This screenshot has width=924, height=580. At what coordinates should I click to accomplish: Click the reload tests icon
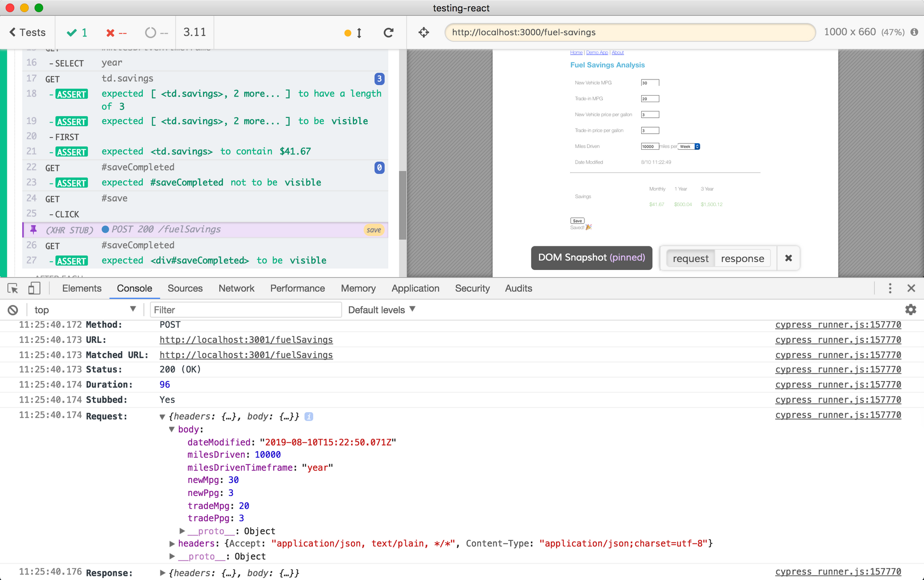389,32
